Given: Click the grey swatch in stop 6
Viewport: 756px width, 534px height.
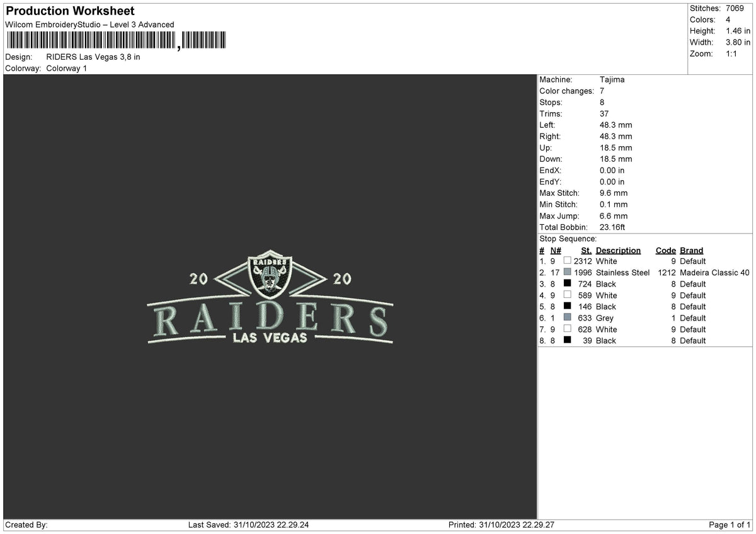Looking at the screenshot, I should (568, 317).
